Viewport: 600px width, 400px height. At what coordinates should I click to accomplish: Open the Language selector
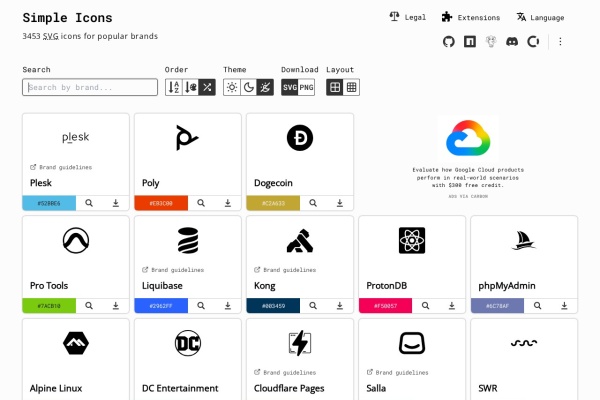tap(540, 17)
